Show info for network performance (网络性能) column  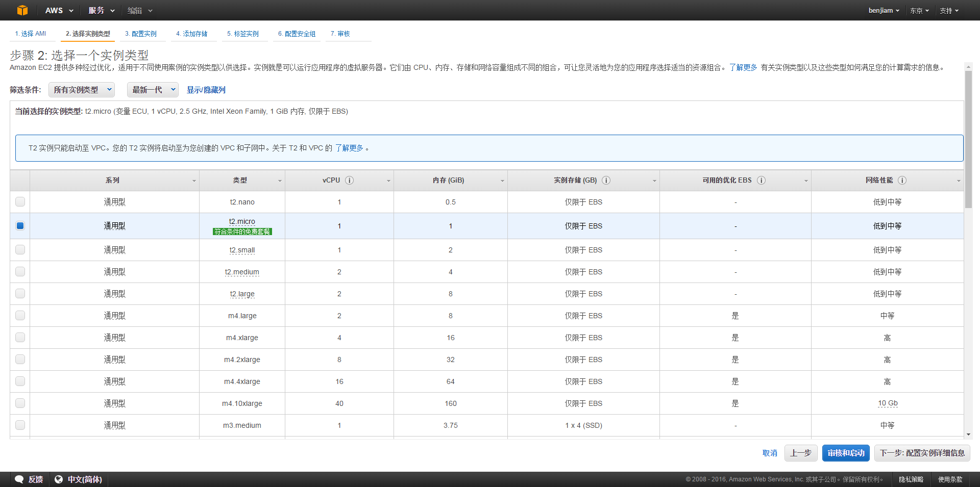902,180
